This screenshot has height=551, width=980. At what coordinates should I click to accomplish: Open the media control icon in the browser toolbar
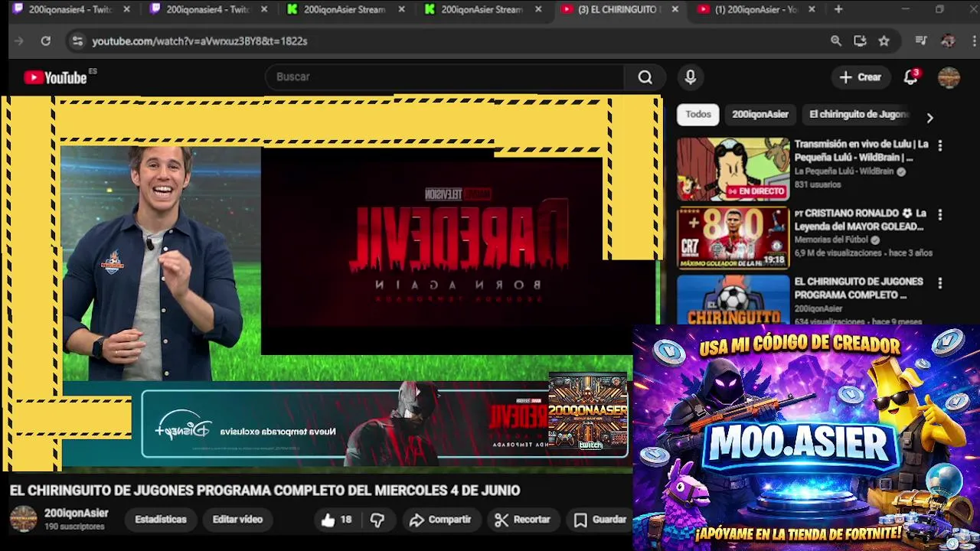921,41
